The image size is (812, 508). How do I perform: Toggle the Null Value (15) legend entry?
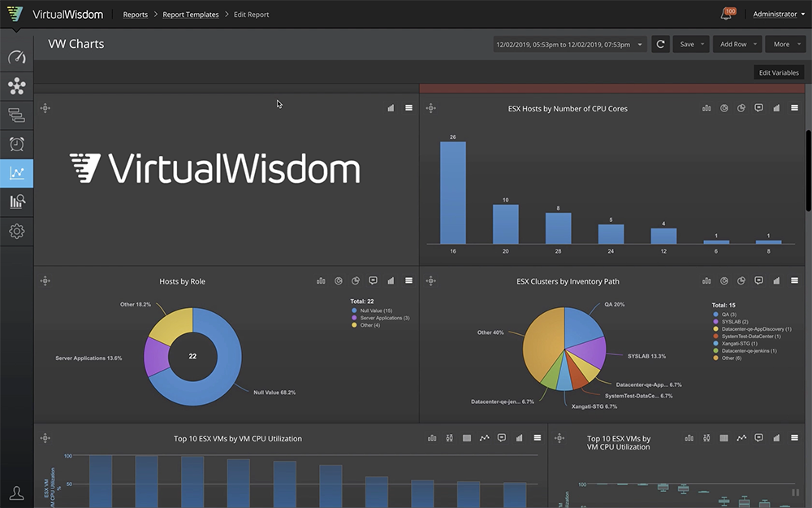[372, 310]
